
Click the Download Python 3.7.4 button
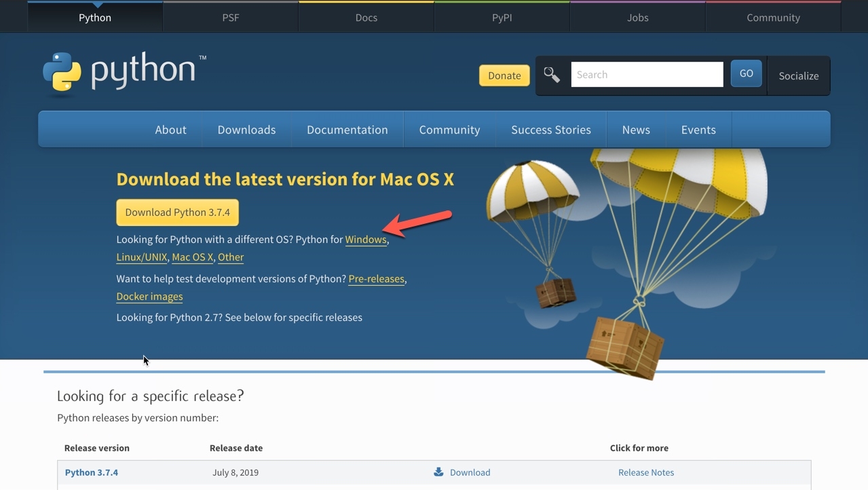177,212
